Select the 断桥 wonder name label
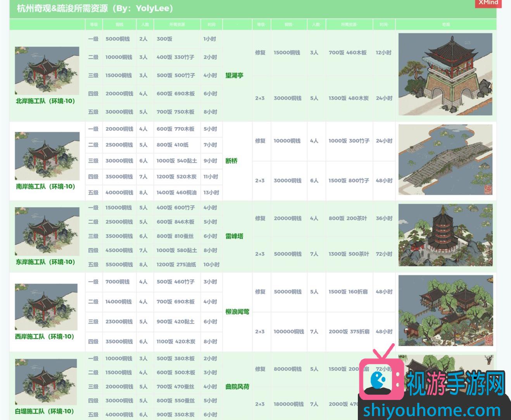The image size is (511, 420). click(231, 161)
